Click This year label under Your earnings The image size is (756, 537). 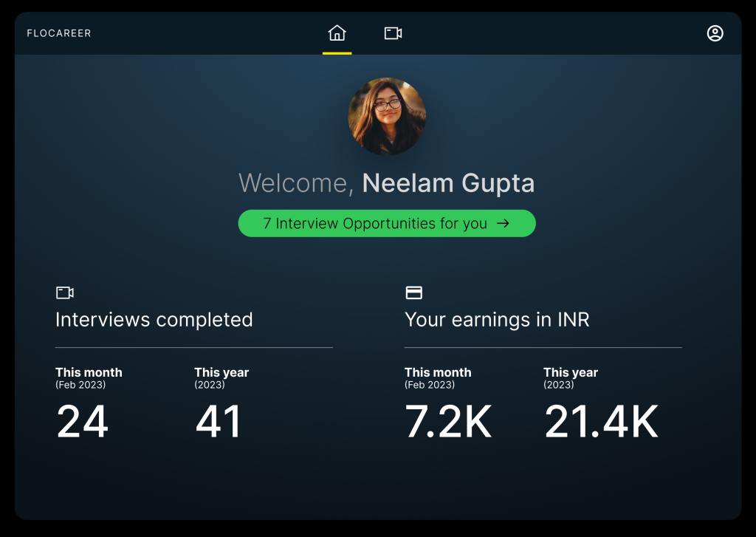[571, 372]
